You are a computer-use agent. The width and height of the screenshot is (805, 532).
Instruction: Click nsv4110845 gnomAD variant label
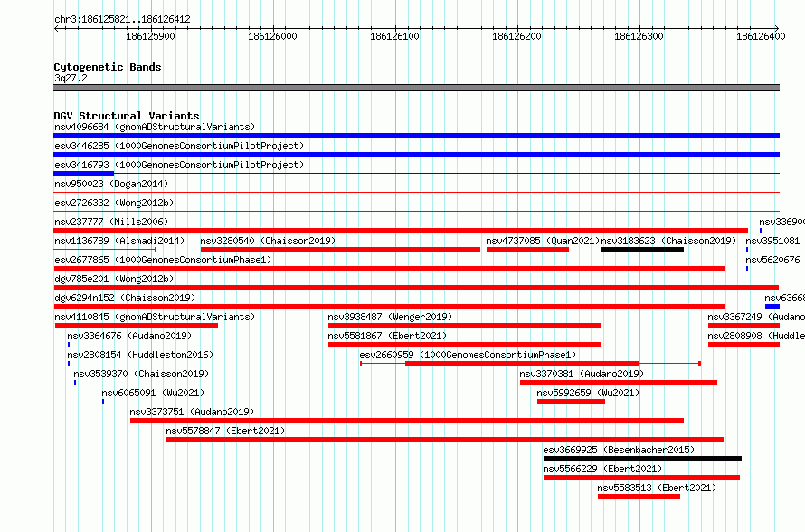tap(155, 317)
